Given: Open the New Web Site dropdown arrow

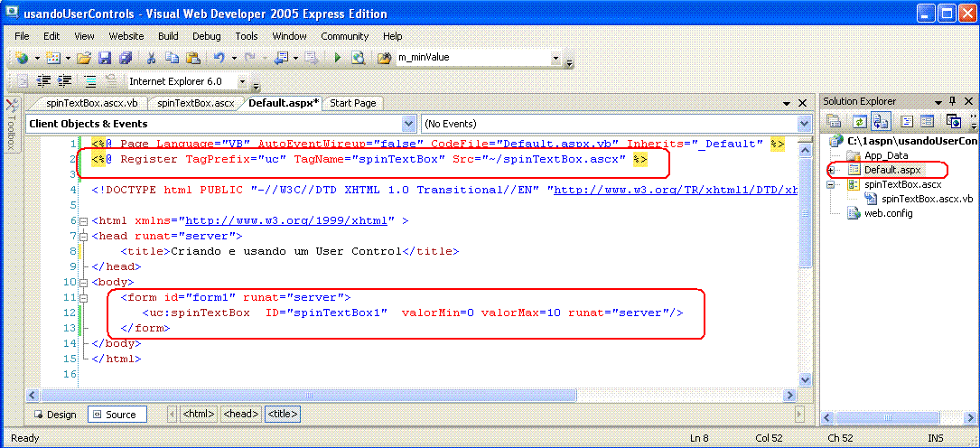Looking at the screenshot, I should [x=37, y=58].
